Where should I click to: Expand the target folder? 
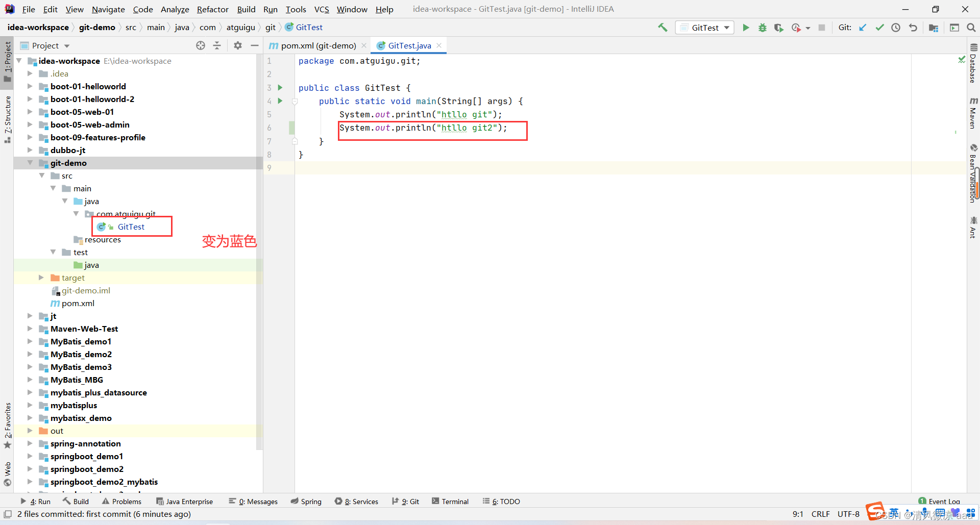[41, 278]
